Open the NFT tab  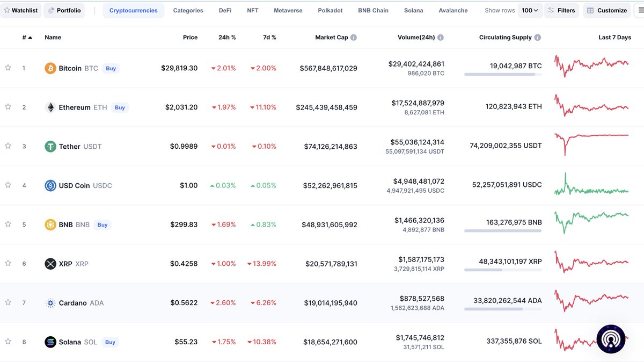point(253,10)
